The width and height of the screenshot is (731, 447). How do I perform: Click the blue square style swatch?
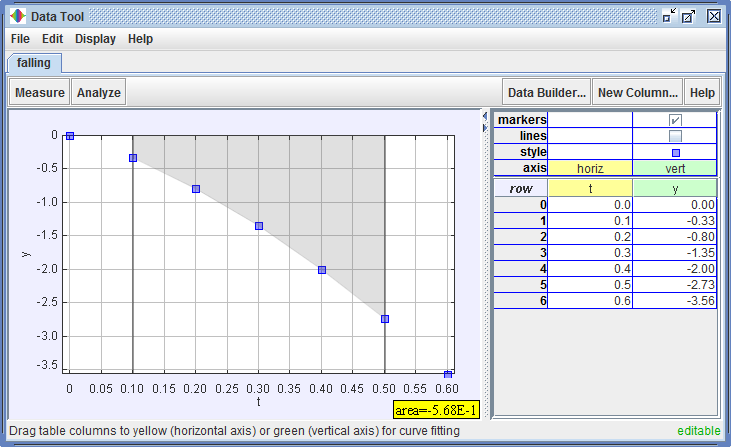[x=676, y=153]
